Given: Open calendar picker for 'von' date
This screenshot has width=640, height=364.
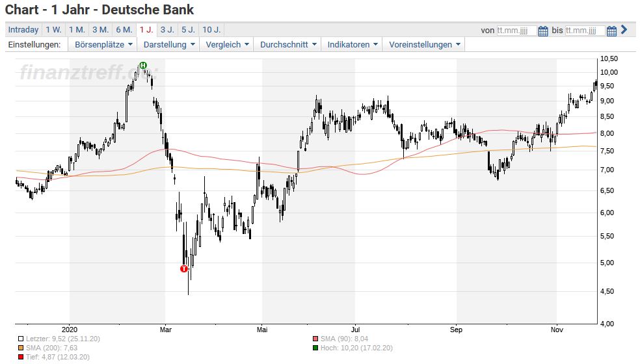Looking at the screenshot, I should pos(543,31).
